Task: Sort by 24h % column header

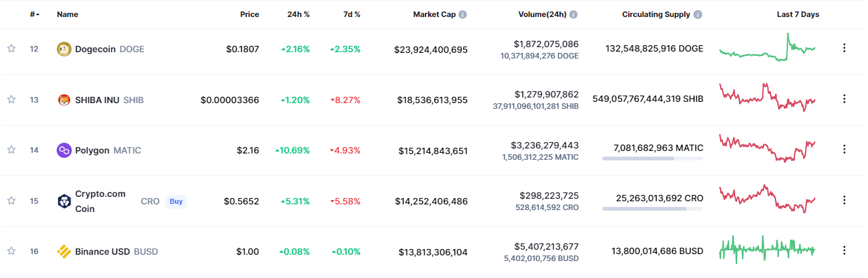Action: coord(297,14)
